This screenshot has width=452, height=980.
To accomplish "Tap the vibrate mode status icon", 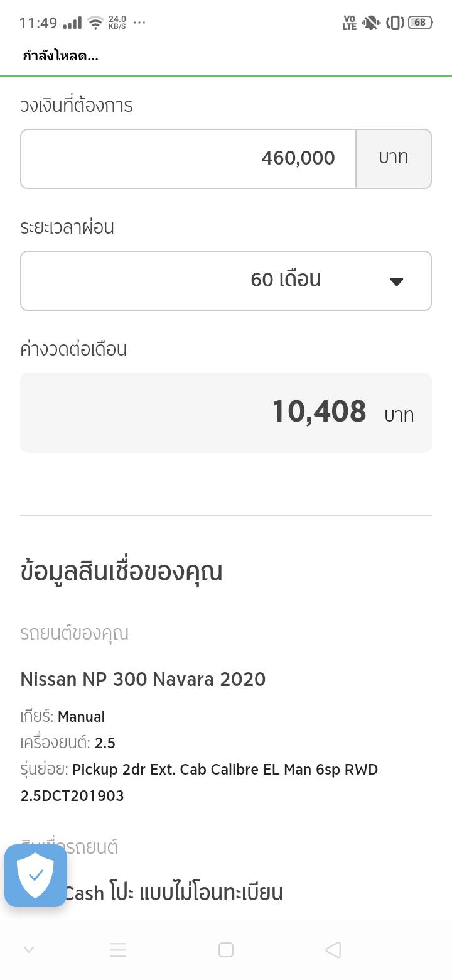I will coord(395,23).
